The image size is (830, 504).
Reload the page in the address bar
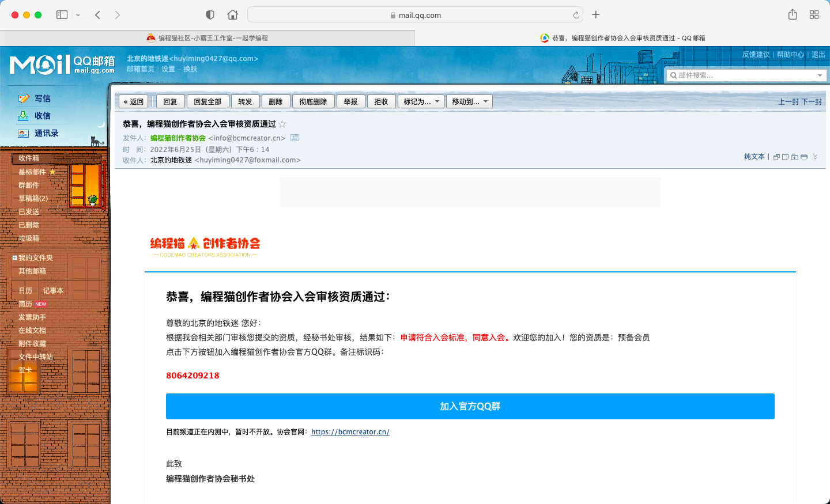576,15
